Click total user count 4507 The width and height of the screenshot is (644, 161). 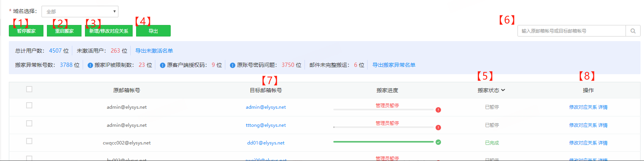(x=55, y=51)
